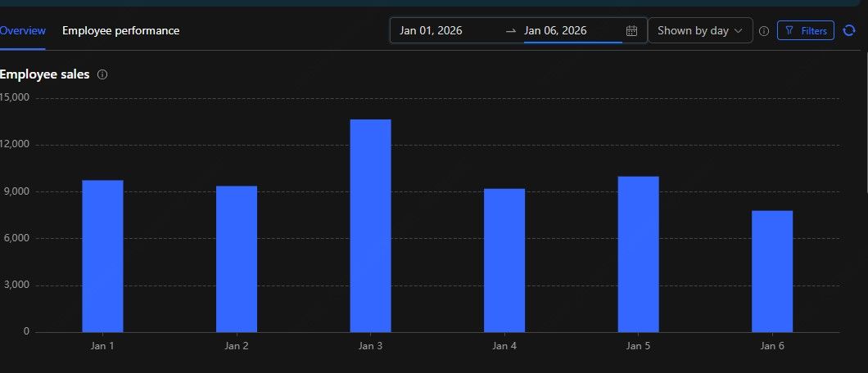Viewport: 868px width, 373px height.
Task: Click info icon next to Shown by day
Action: click(764, 31)
